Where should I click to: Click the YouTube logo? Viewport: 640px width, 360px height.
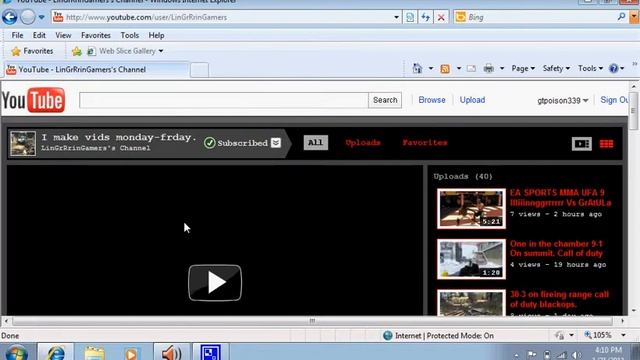(x=33, y=100)
